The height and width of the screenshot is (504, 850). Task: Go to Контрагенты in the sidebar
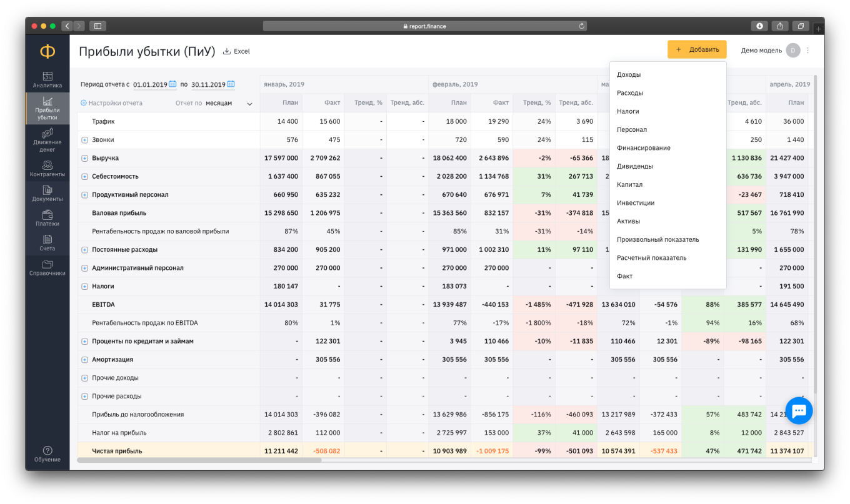pyautogui.click(x=47, y=169)
